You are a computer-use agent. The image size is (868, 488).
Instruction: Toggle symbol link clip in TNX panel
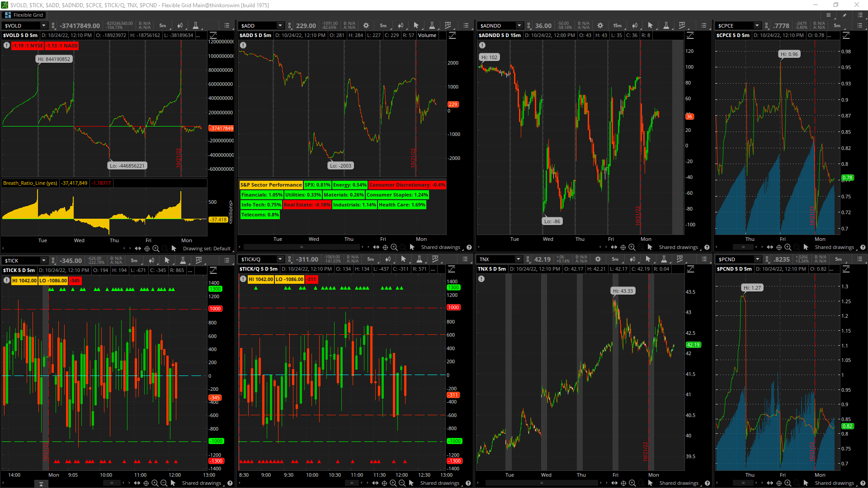tap(528, 259)
